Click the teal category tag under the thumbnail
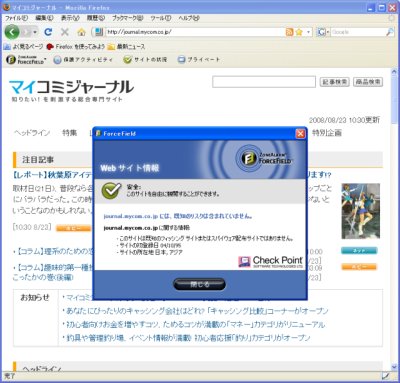 coord(359,250)
